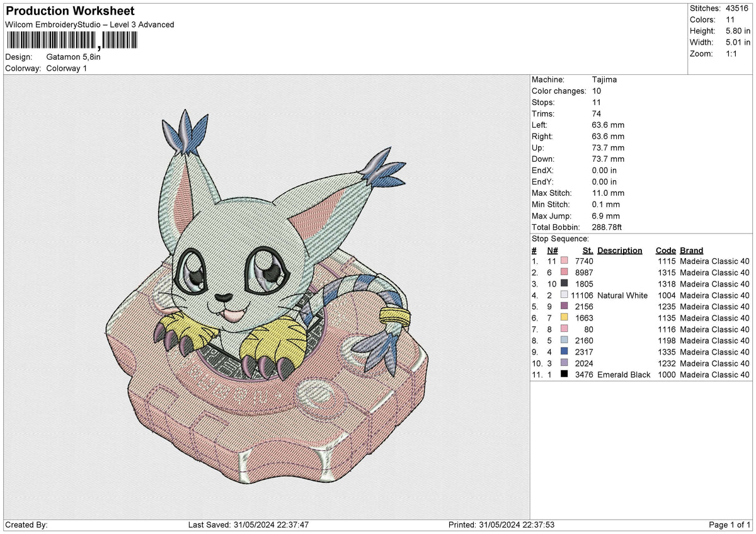The height and width of the screenshot is (534, 756).
Task: Click the 'Emerald Black' description text
Action: pyautogui.click(x=624, y=375)
